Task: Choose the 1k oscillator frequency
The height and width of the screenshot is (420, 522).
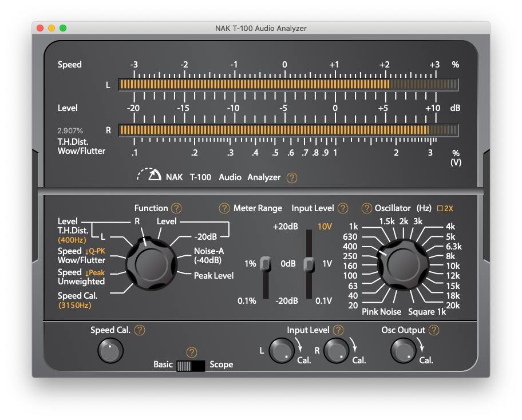Action: pos(353,227)
